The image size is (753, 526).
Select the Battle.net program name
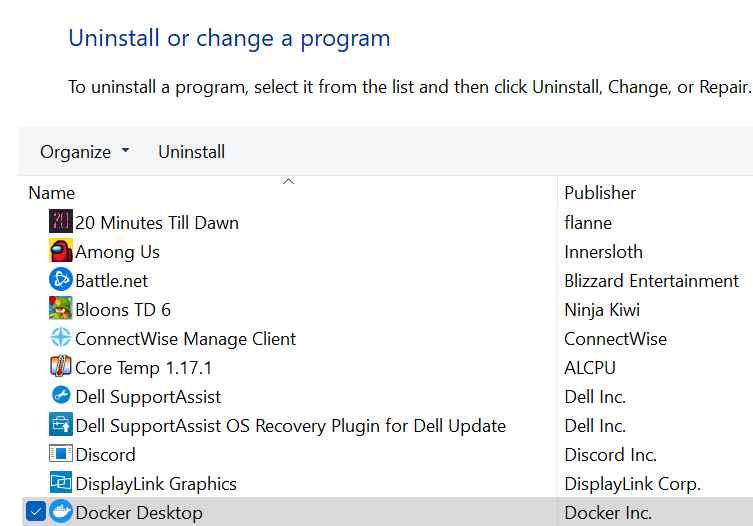coord(111,281)
